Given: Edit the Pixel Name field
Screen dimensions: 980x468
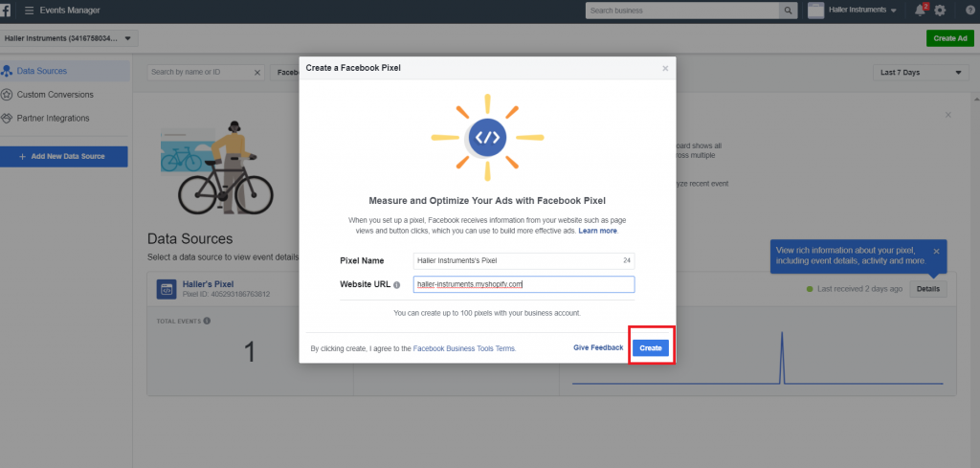Looking at the screenshot, I should (523, 260).
